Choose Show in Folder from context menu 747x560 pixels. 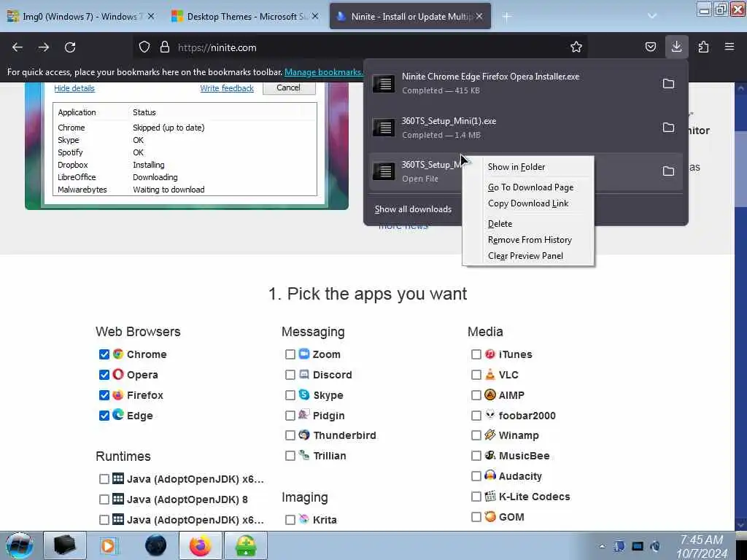528,167
